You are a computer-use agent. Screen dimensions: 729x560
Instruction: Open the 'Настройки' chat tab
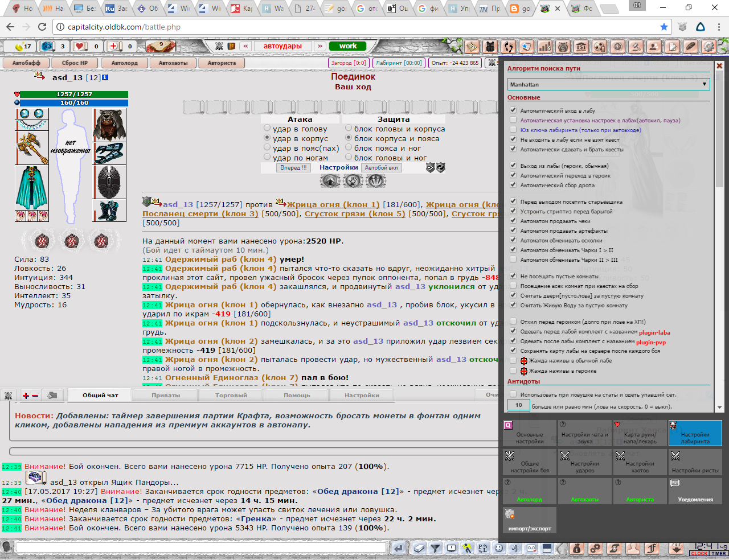pyautogui.click(x=362, y=395)
